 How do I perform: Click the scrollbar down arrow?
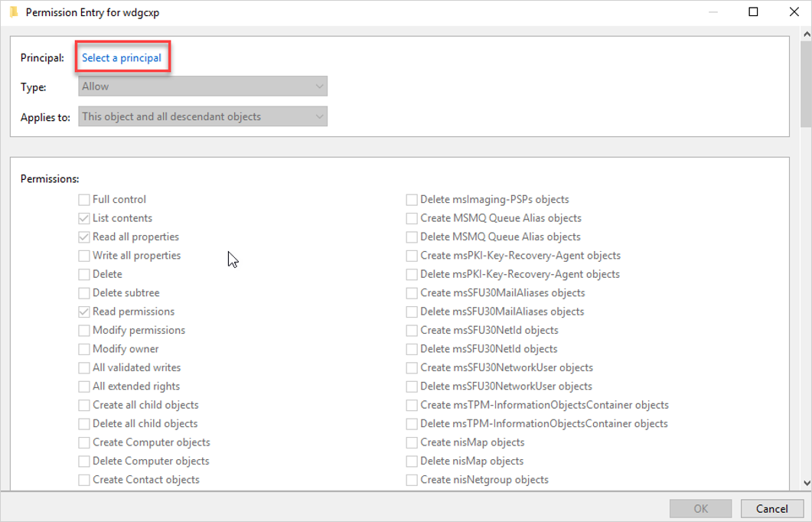804,483
